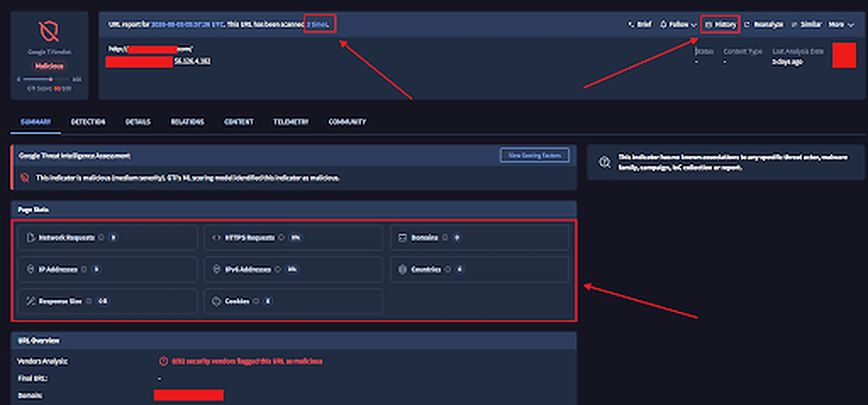Expand the Follow dropdown
This screenshot has height=405, width=868.
pos(678,25)
